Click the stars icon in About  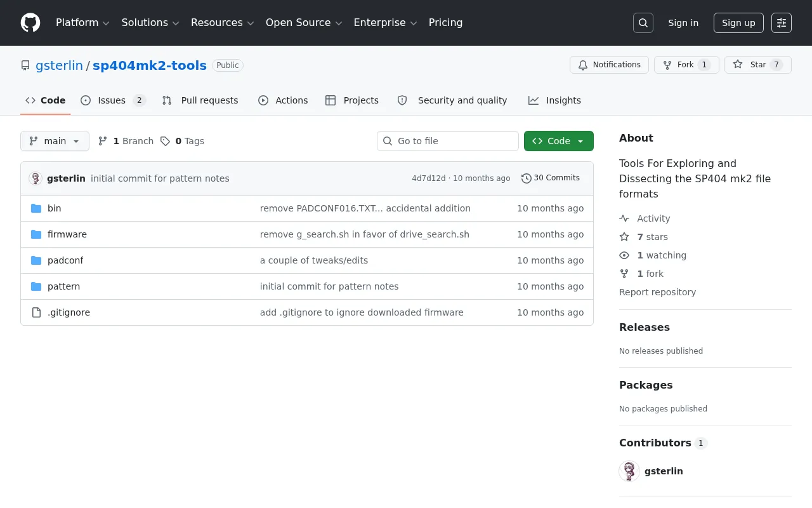pyautogui.click(x=624, y=237)
